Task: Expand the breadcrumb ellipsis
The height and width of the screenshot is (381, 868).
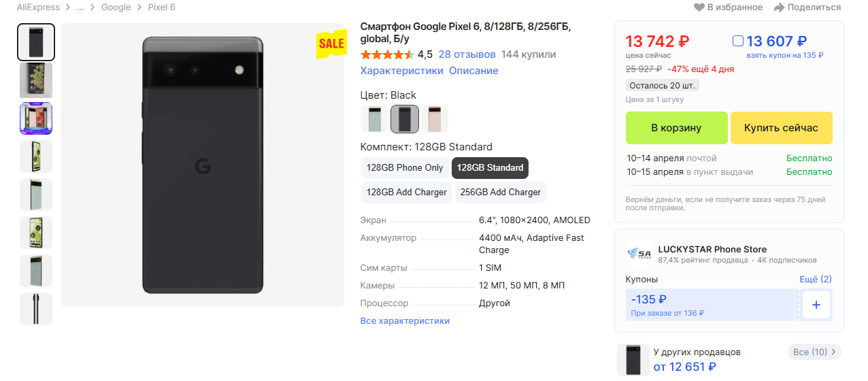Action: tap(80, 7)
